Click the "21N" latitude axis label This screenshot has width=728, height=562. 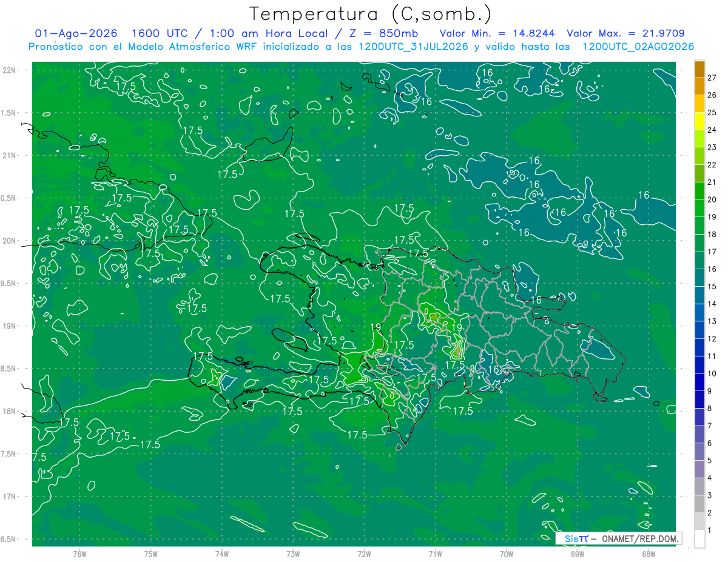10,155
